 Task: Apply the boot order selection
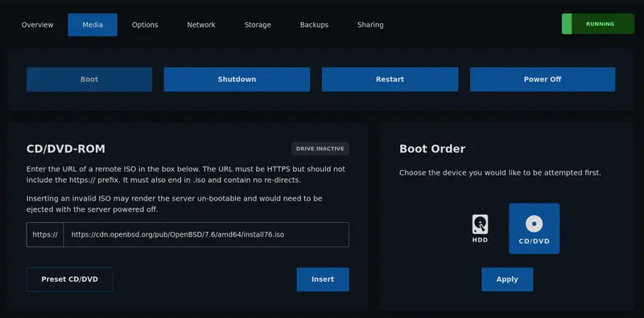[507, 279]
